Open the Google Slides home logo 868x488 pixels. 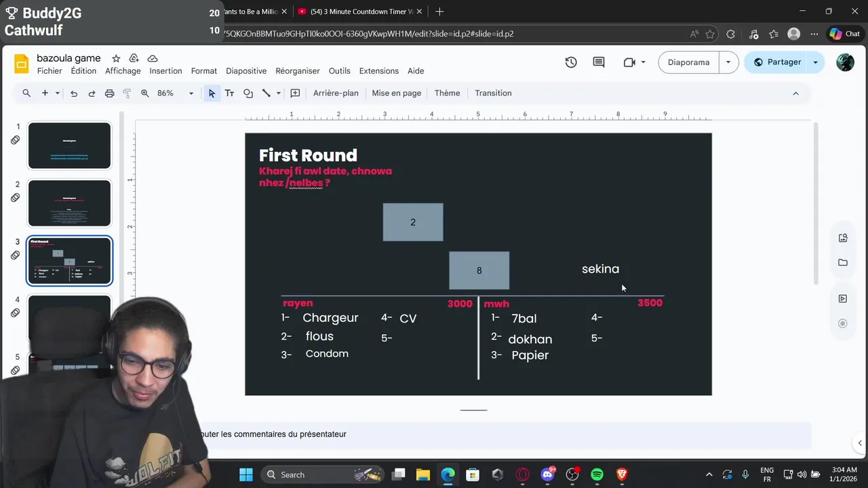tap(22, 64)
